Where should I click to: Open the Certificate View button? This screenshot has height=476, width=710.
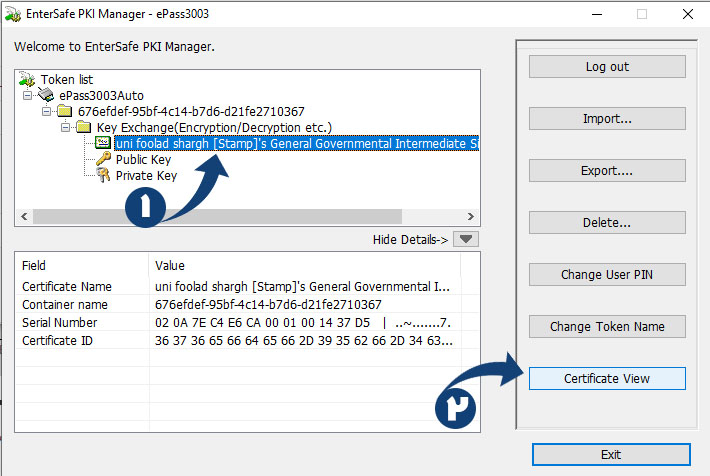(x=606, y=379)
